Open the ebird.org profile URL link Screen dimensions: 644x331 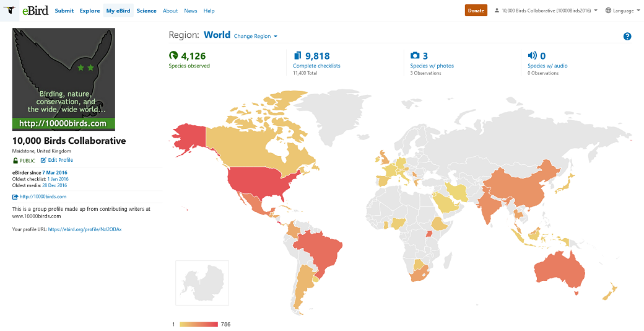coord(85,229)
